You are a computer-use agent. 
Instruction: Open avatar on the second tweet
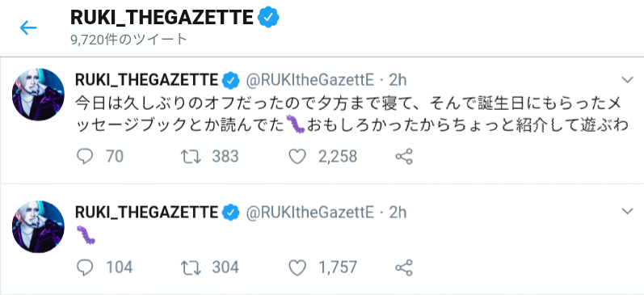click(38, 227)
